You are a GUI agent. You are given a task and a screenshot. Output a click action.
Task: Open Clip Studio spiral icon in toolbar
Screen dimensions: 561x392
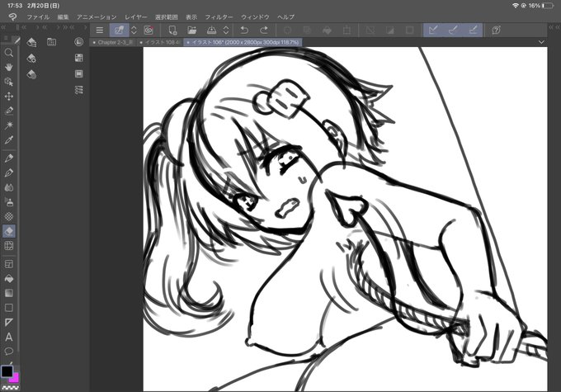pos(148,30)
